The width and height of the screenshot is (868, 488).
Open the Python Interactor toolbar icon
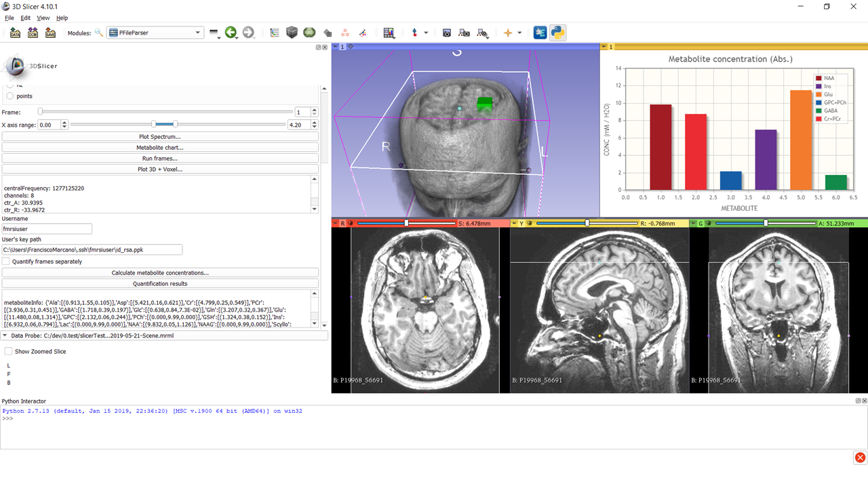coord(557,33)
